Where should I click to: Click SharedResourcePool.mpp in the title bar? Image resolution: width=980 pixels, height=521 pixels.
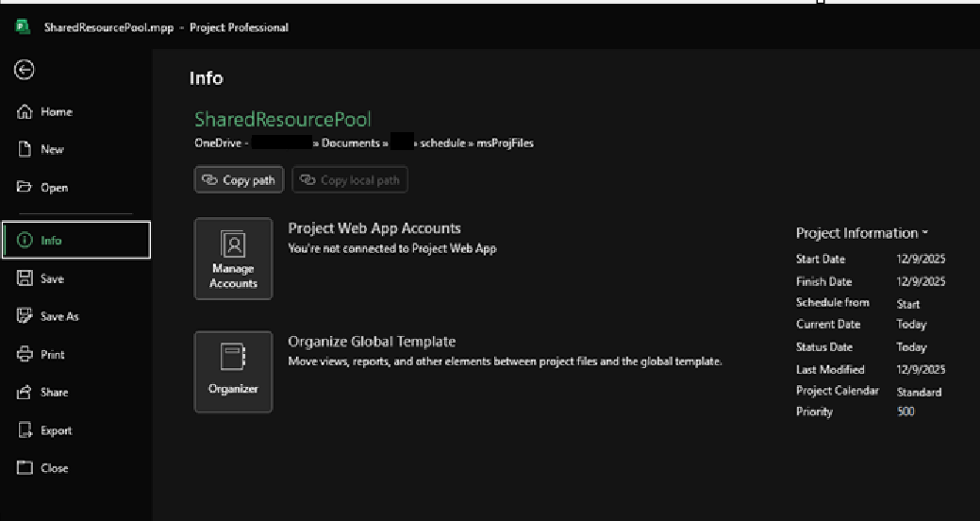[x=108, y=27]
